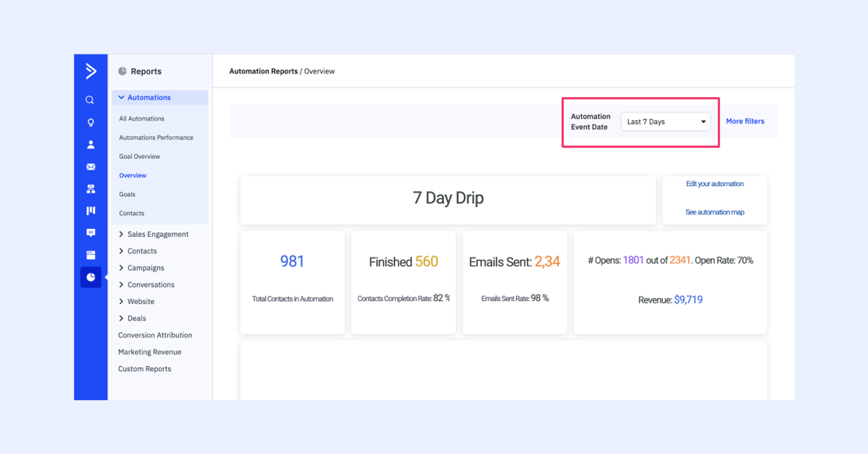Select Goal Overview in the menu
The width and height of the screenshot is (868, 454).
pos(139,157)
